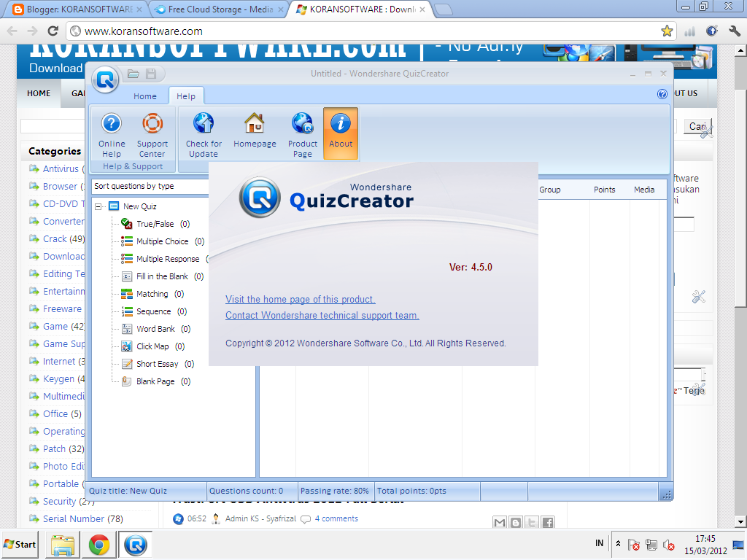Open the Sort questions by type dropdown
The height and width of the screenshot is (560, 747).
[150, 186]
